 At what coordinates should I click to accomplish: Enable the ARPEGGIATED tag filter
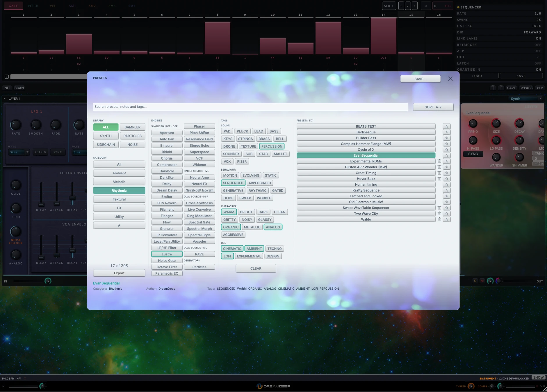(x=260, y=183)
